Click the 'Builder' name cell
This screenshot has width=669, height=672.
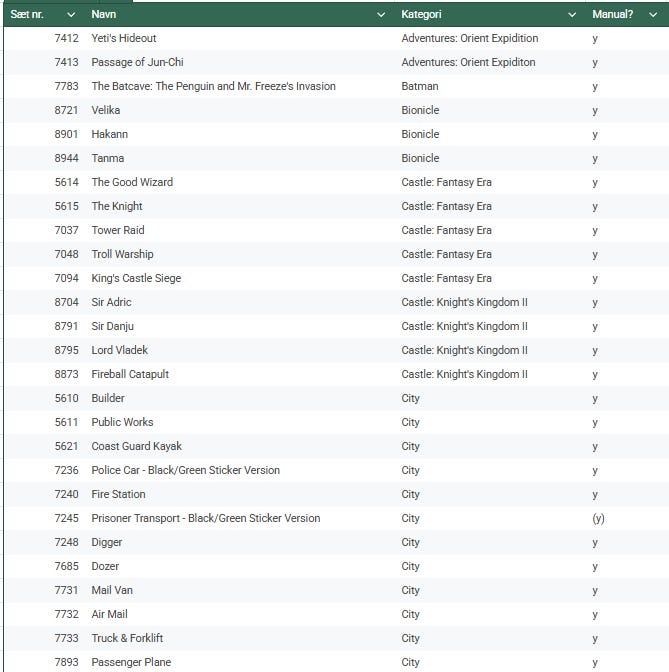coord(241,398)
